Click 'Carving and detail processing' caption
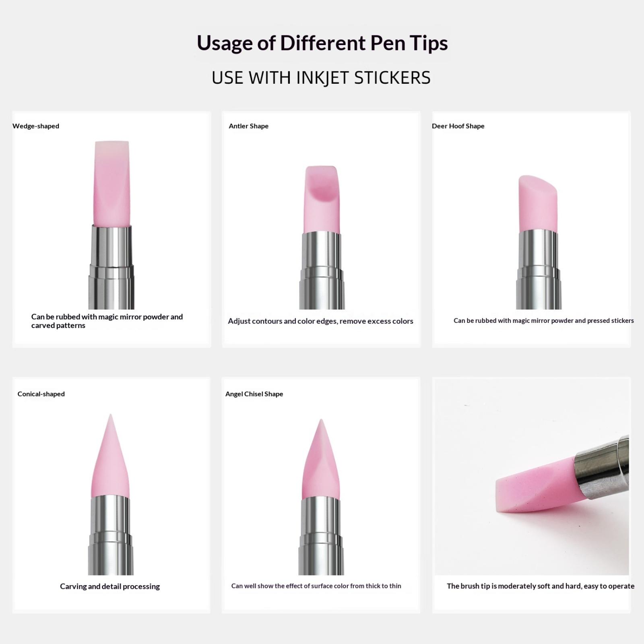 [110, 586]
